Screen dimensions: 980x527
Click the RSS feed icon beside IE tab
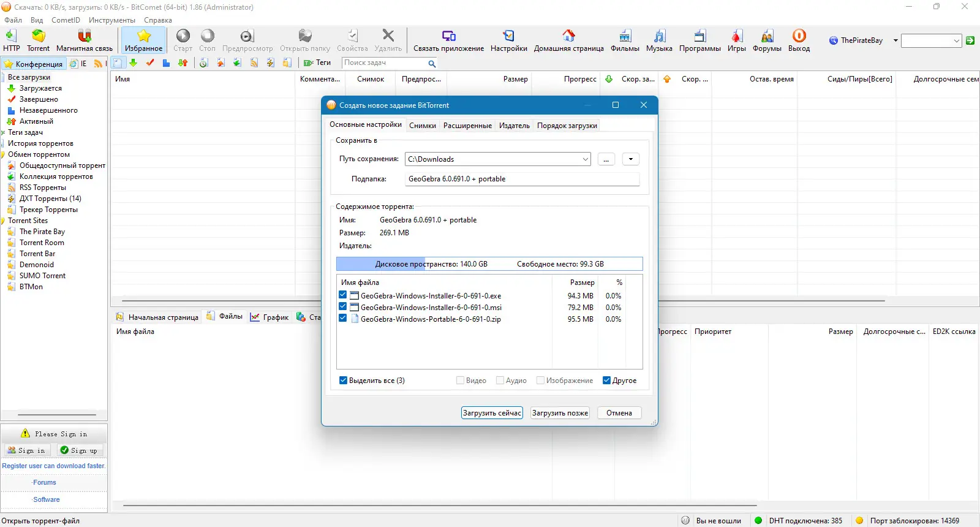click(x=98, y=63)
